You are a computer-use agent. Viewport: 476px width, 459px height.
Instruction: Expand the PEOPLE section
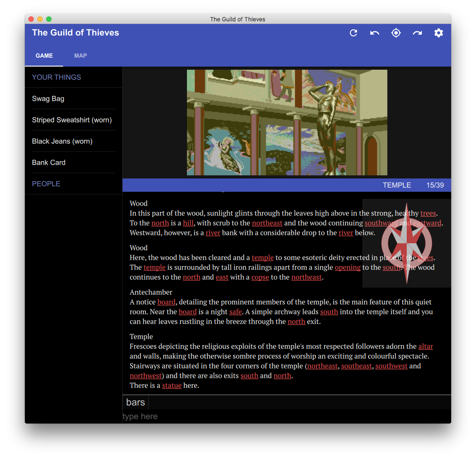(46, 184)
